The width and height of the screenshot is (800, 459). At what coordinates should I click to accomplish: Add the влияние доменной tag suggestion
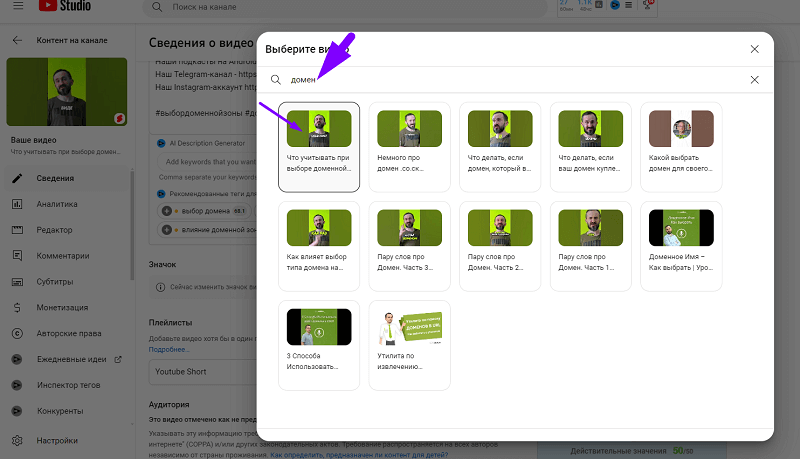[166, 230]
